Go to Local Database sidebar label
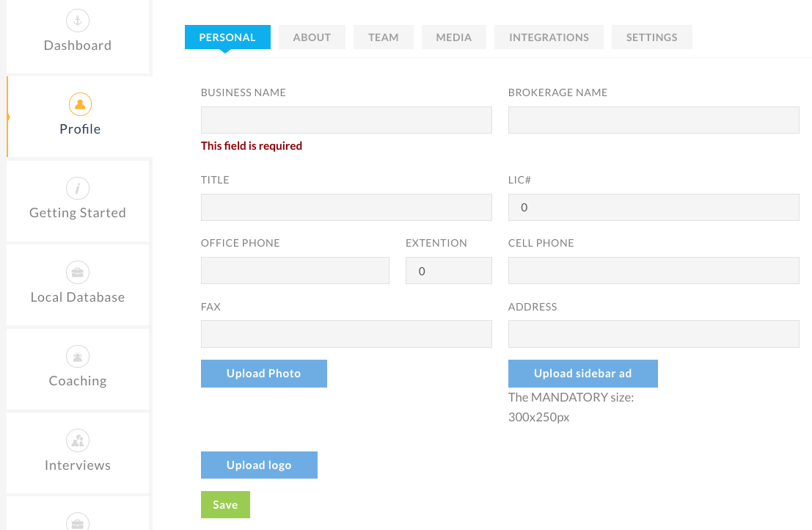The height and width of the screenshot is (530, 812). coord(78,297)
